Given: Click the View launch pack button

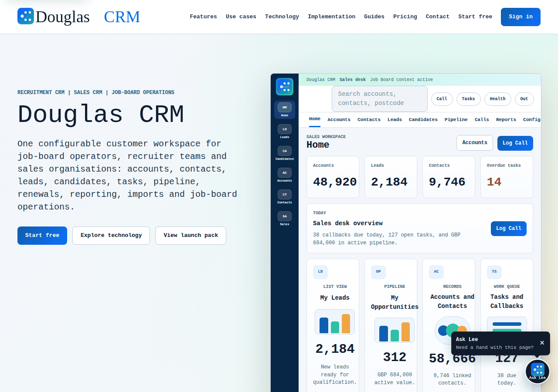Looking at the screenshot, I should click(191, 236).
